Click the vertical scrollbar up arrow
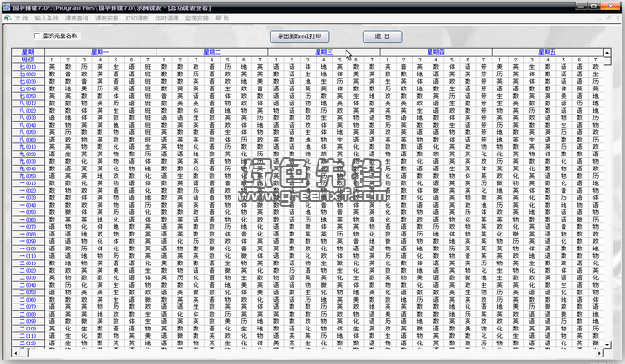Viewport: 625px width, 364px height. tap(607, 53)
